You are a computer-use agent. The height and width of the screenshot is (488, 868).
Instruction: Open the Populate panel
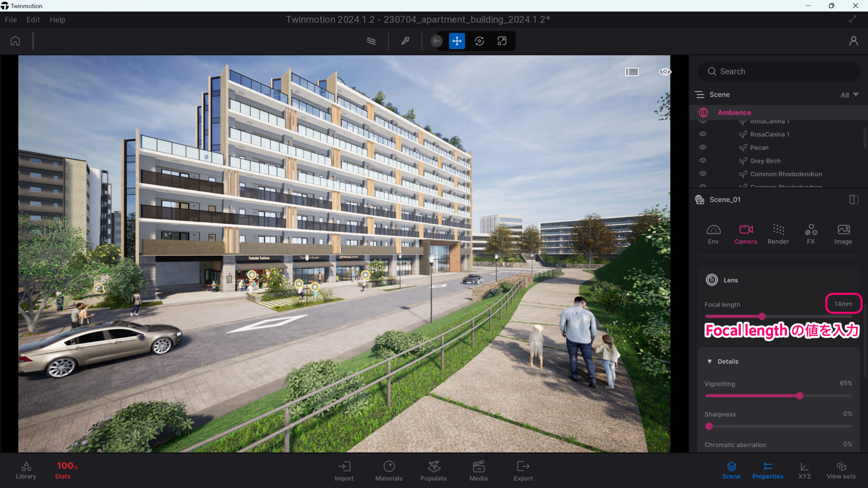433,471
